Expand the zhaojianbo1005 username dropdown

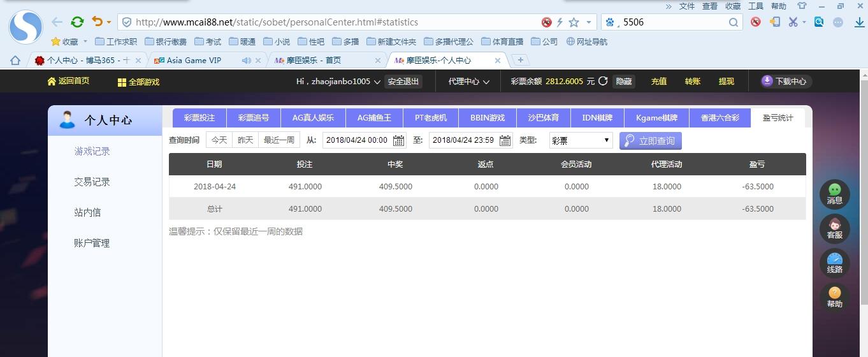(338, 82)
